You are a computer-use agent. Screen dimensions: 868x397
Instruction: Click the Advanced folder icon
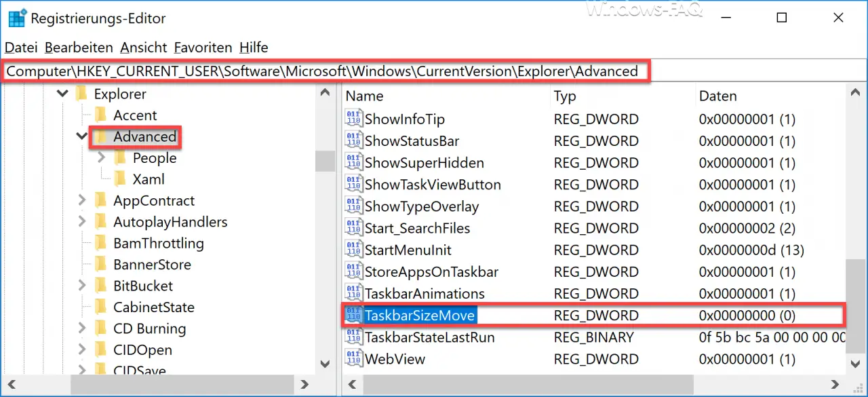pos(101,136)
